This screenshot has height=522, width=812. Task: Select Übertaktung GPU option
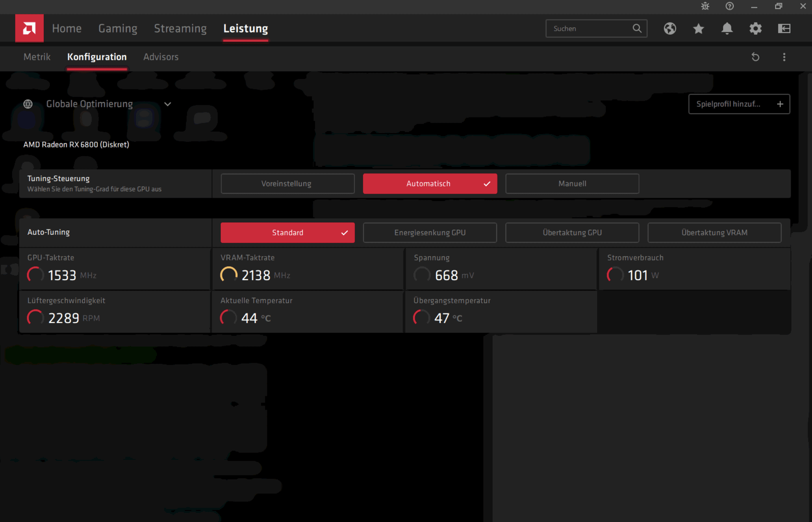pyautogui.click(x=572, y=232)
